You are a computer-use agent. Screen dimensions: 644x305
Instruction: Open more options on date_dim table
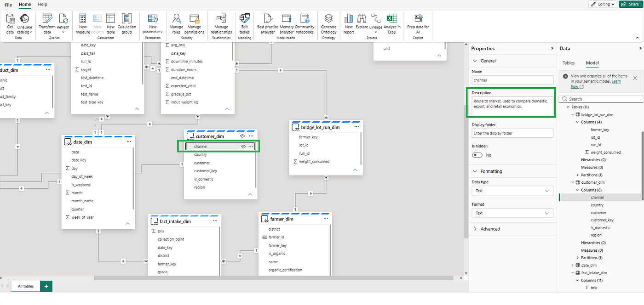click(x=129, y=142)
